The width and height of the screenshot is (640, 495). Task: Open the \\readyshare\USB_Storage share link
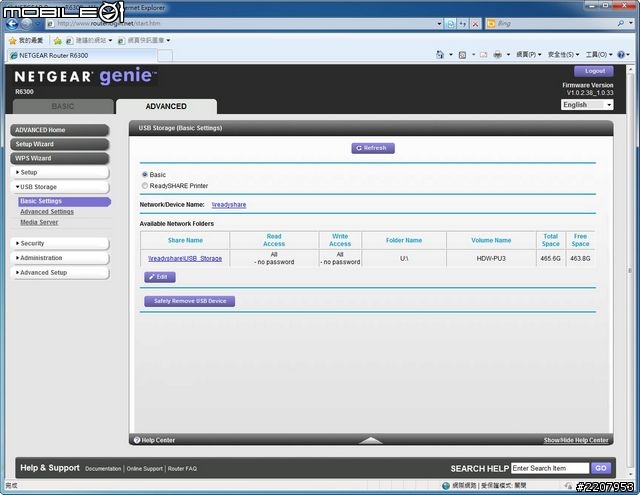(185, 259)
